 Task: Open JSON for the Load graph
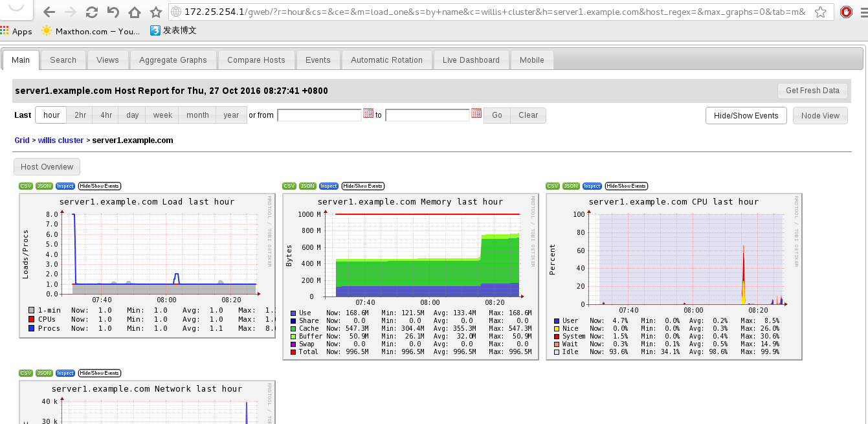click(44, 186)
